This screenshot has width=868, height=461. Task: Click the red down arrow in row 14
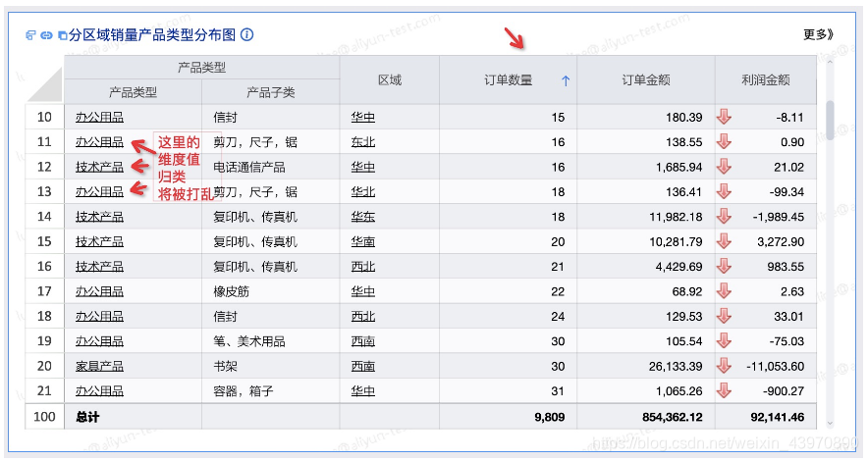pos(724,216)
